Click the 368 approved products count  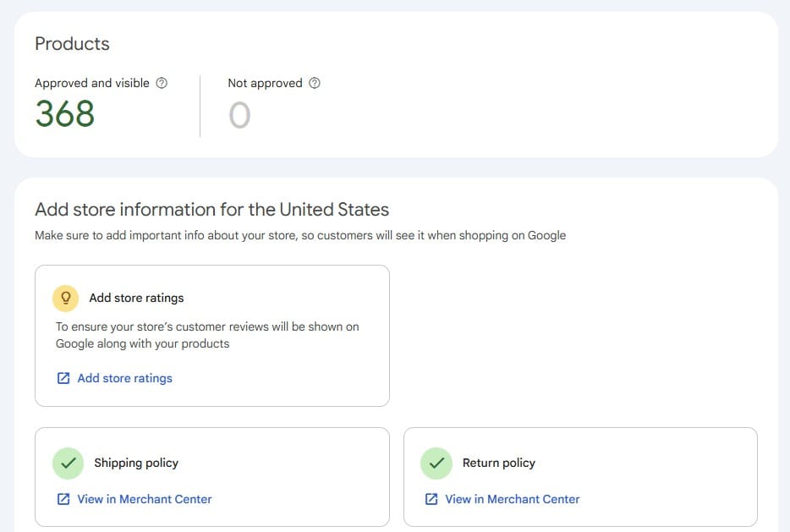tap(65, 113)
